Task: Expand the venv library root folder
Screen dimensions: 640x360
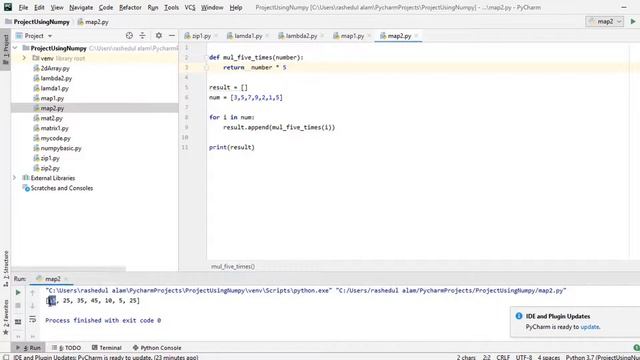Action: click(x=24, y=58)
